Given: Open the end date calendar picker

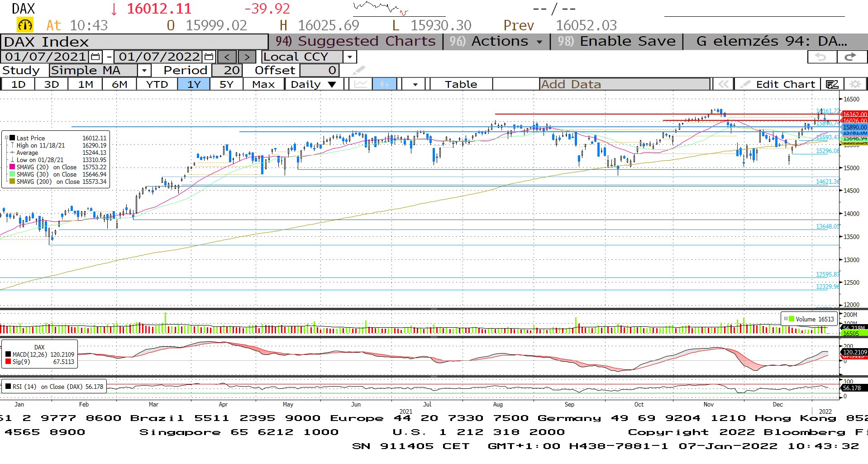Looking at the screenshot, I should [209, 57].
